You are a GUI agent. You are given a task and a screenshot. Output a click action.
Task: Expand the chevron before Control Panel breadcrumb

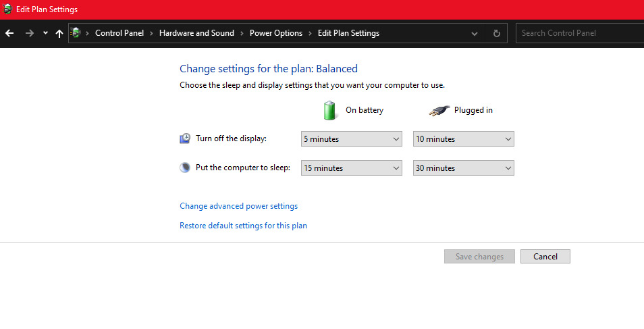coord(87,33)
